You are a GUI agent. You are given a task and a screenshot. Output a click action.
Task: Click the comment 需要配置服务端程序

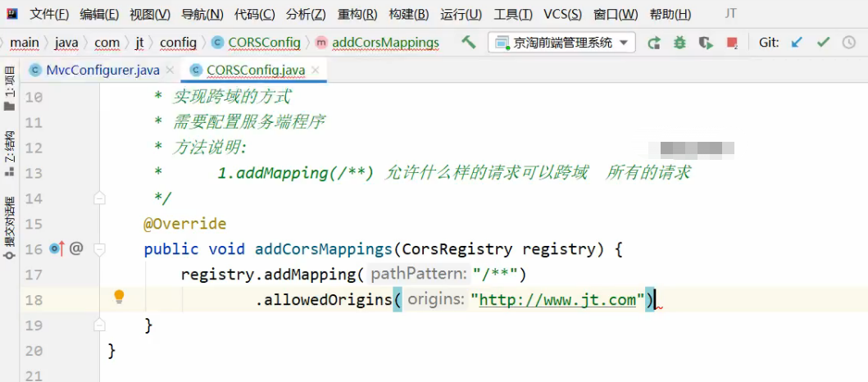coord(248,123)
